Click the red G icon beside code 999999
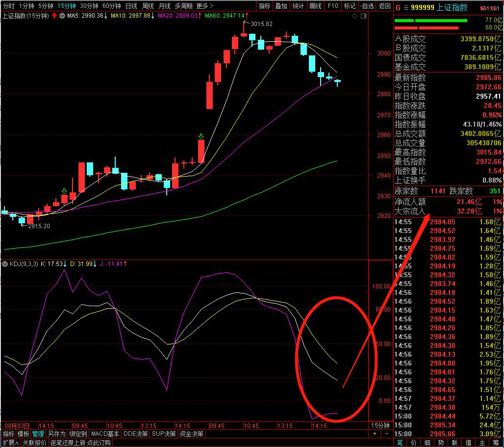 (398, 8)
